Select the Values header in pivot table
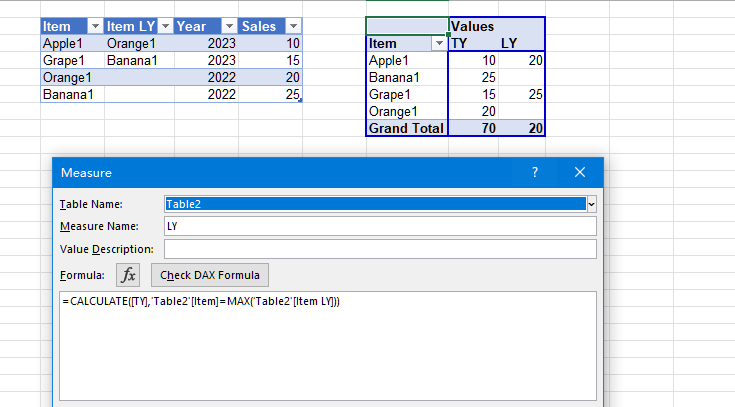Viewport: 735px width, 407px height. (x=472, y=26)
